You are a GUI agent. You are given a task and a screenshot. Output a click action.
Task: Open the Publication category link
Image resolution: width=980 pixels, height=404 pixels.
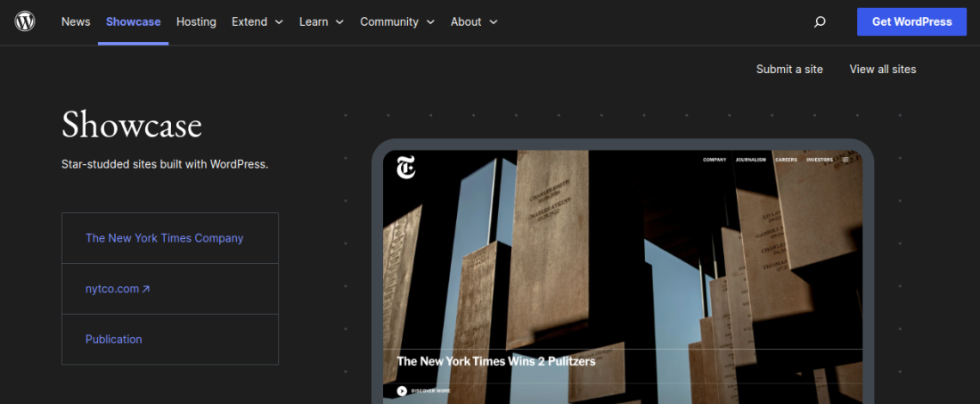[x=114, y=340]
